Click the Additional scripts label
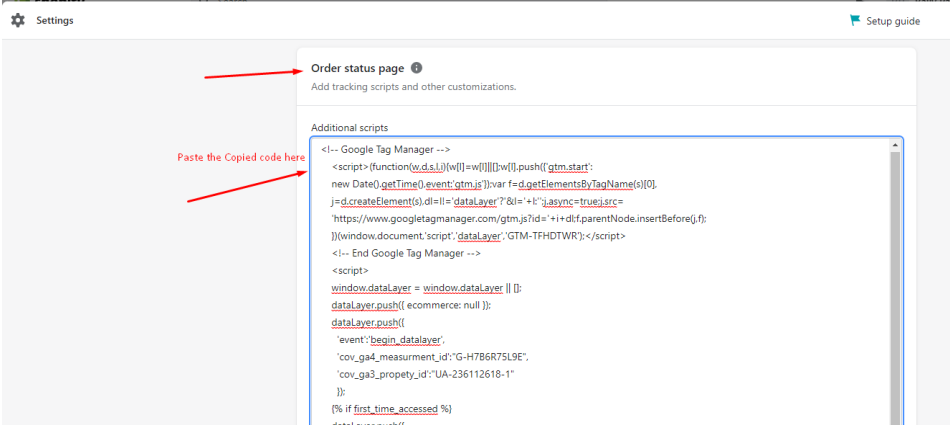The image size is (950, 425). click(x=350, y=128)
